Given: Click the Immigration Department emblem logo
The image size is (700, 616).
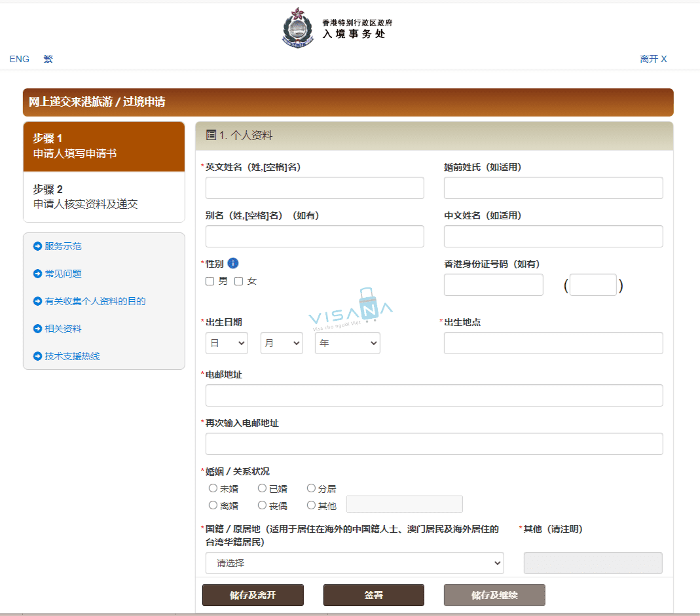Looking at the screenshot, I should click(298, 28).
